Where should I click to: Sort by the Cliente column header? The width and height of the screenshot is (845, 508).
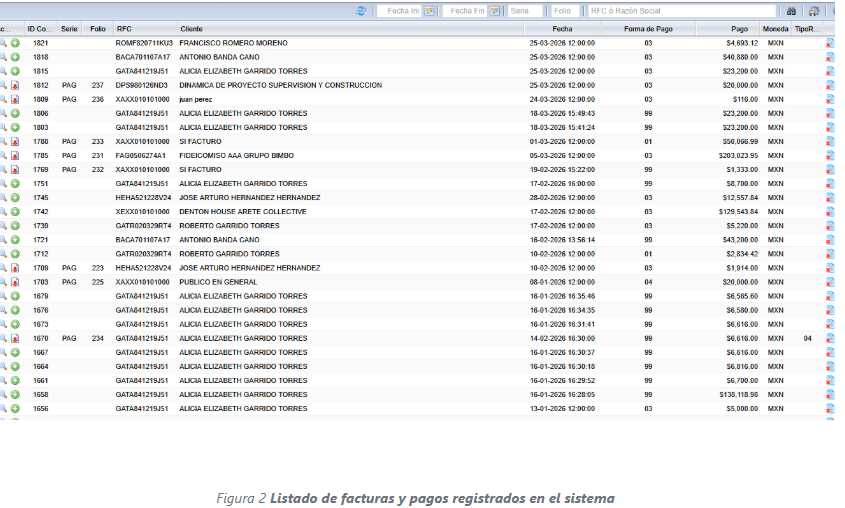[191, 29]
